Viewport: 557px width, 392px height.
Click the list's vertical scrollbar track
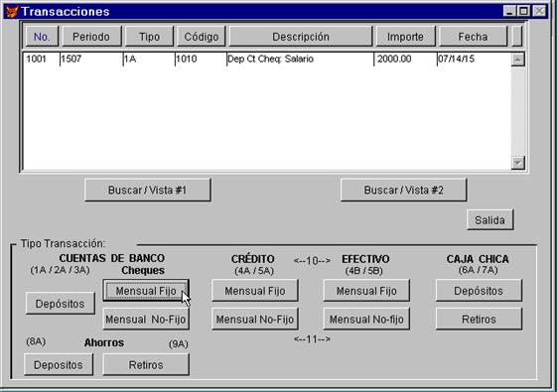pos(518,111)
